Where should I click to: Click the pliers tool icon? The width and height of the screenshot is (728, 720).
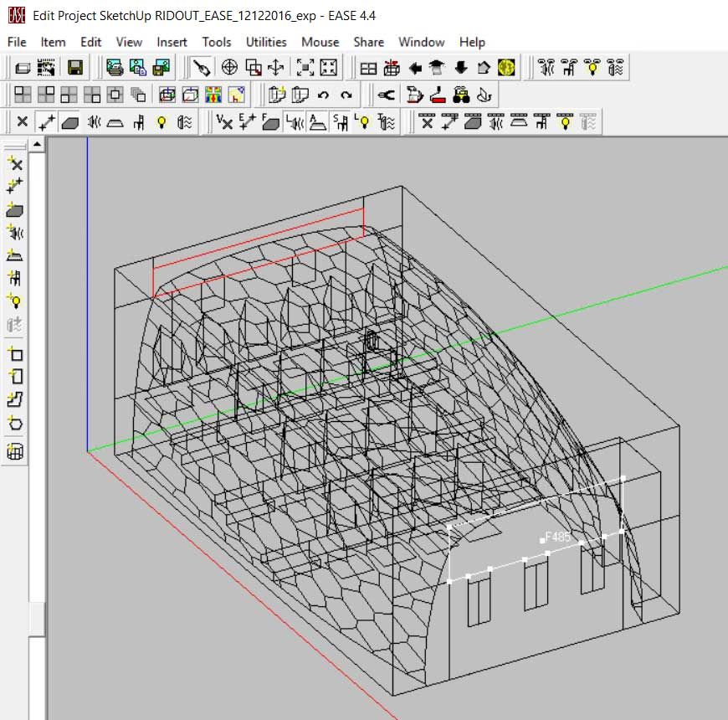[x=387, y=95]
